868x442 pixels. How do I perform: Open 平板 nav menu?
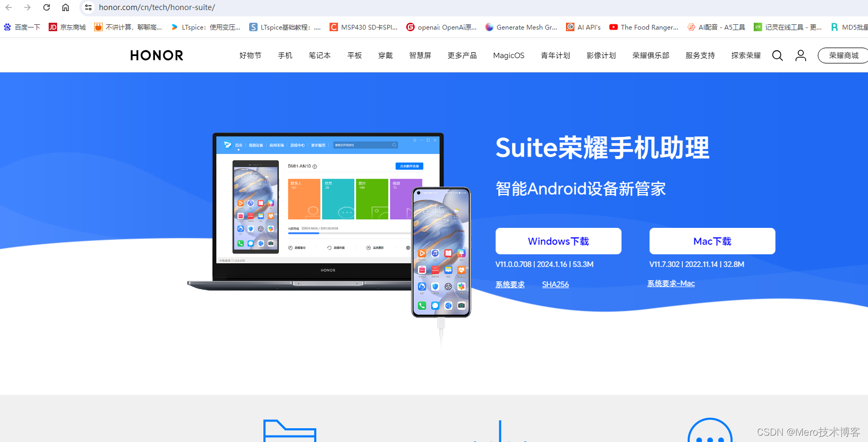pyautogui.click(x=354, y=56)
